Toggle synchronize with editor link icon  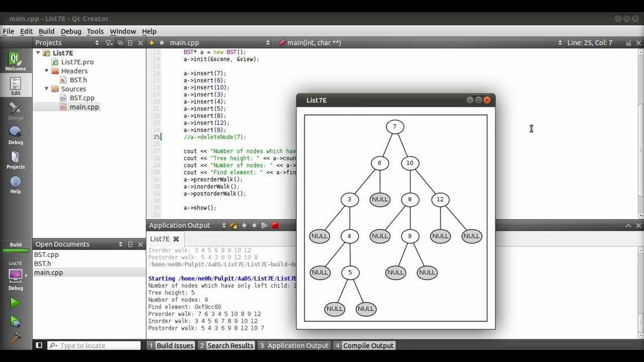120,43
